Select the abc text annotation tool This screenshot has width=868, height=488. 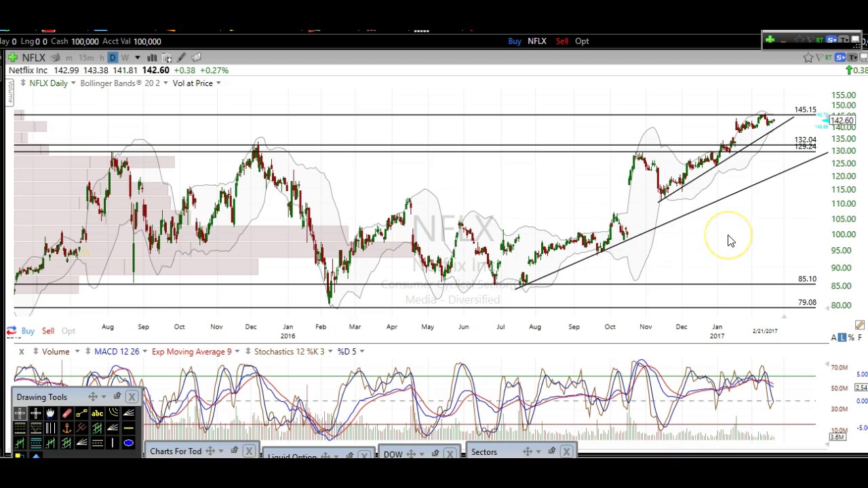(x=97, y=413)
